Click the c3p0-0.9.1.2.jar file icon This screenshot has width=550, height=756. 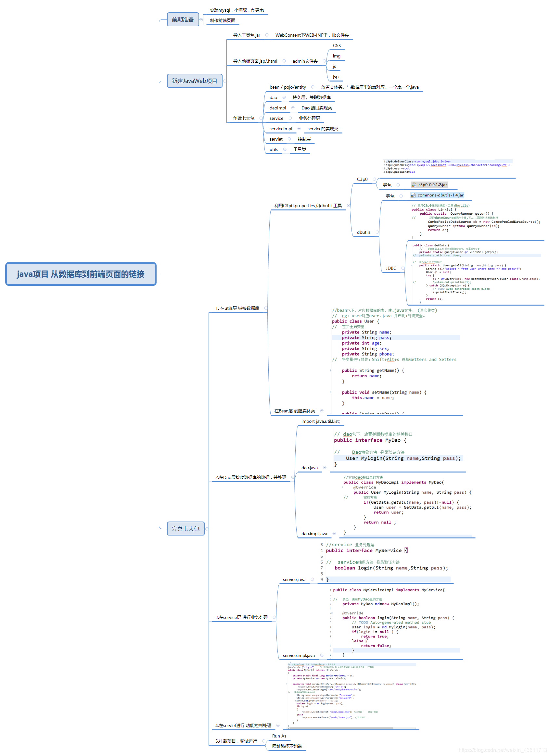point(414,185)
